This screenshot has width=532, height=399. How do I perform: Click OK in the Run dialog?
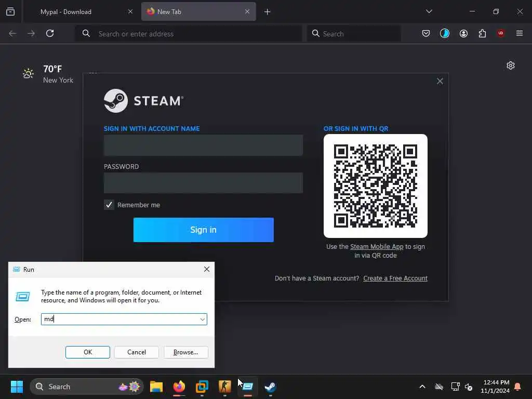point(87,352)
